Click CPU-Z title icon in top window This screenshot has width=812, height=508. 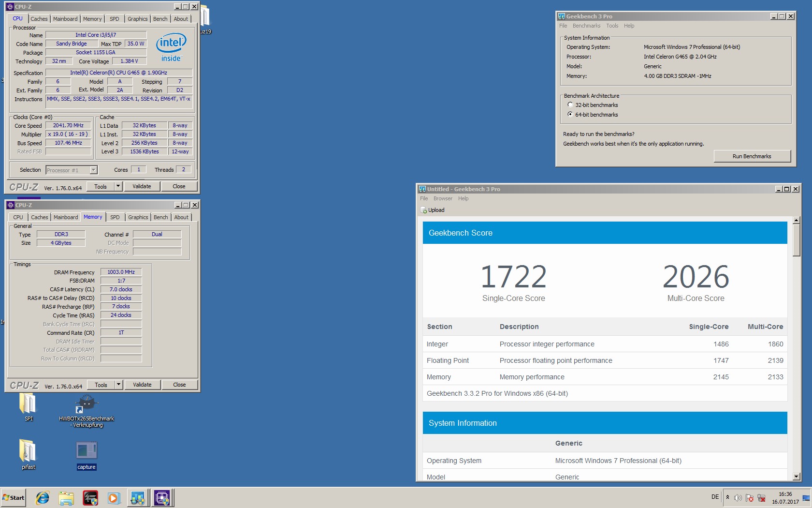point(10,7)
